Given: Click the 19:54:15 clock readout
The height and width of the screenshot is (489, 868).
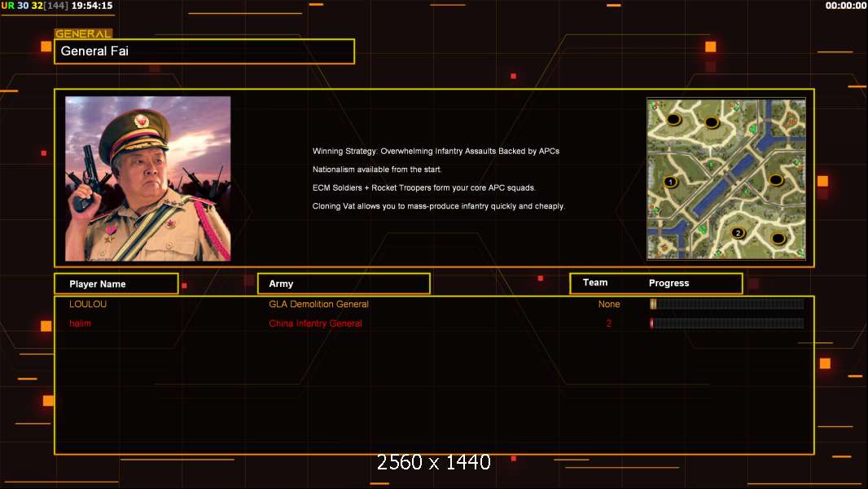Looking at the screenshot, I should (92, 6).
